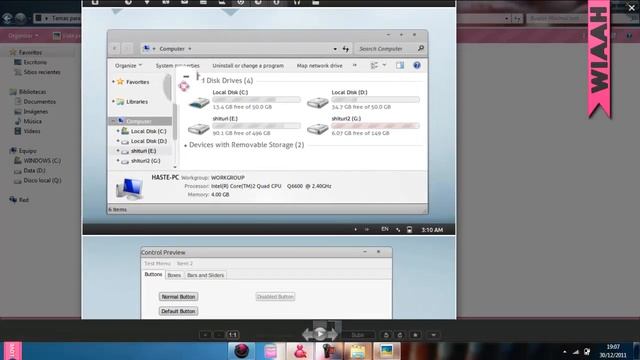The width and height of the screenshot is (640, 360).
Task: Open Música library in background sidebar
Action: tap(32, 121)
